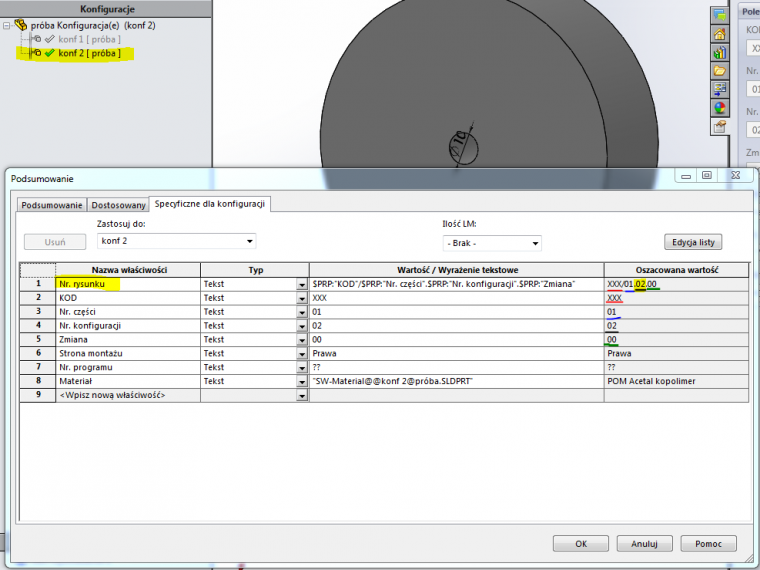The width and height of the screenshot is (760, 570).
Task: Open the Typ dropdown for Nr. programu
Action: [302, 368]
